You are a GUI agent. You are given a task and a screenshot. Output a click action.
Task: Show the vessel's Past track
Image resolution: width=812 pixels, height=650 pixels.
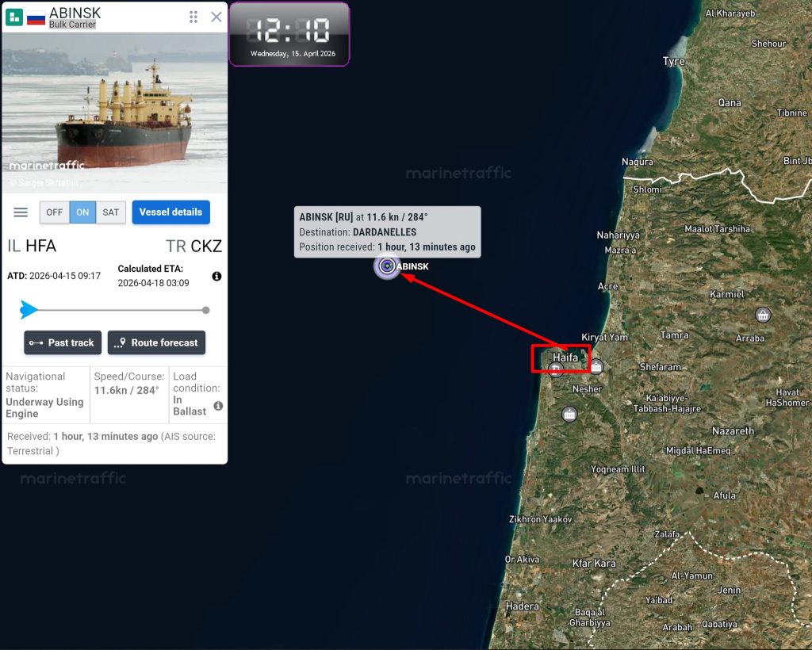click(63, 342)
